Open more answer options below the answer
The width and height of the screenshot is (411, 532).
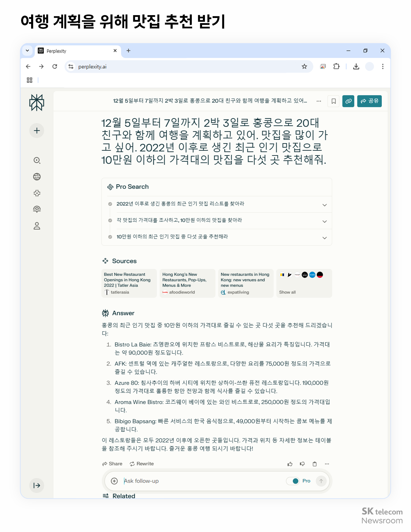tap(327, 464)
